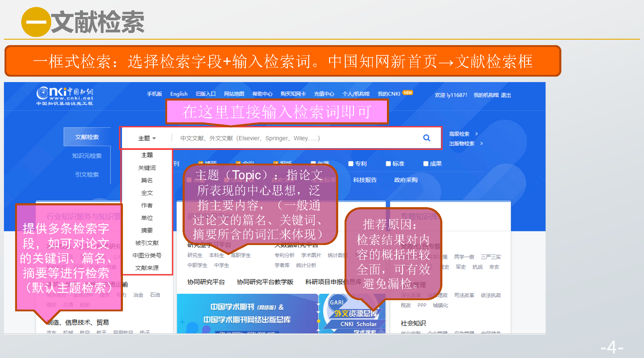The width and height of the screenshot is (644, 358).
Task: Open 旧版入口 link
Action: (x=206, y=94)
